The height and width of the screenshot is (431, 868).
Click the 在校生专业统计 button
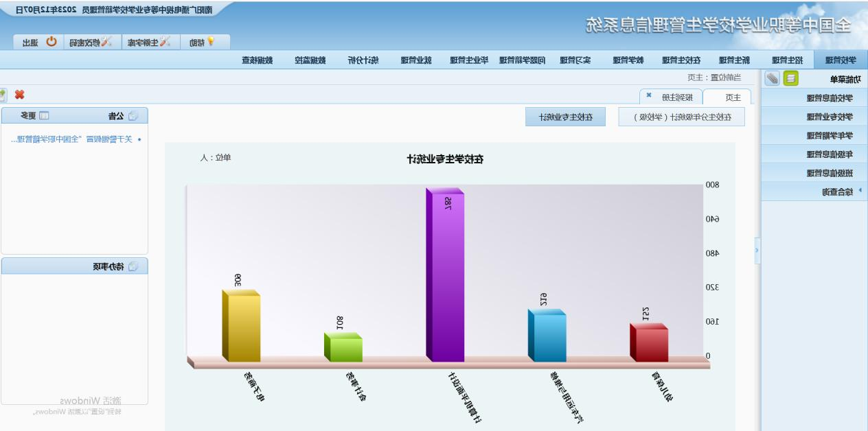tap(565, 117)
